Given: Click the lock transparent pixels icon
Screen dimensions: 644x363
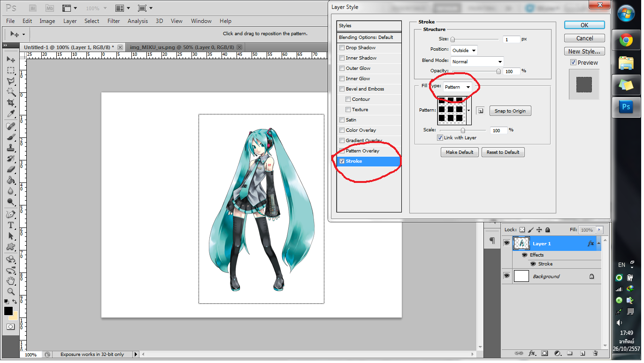Looking at the screenshot, I should (522, 230).
